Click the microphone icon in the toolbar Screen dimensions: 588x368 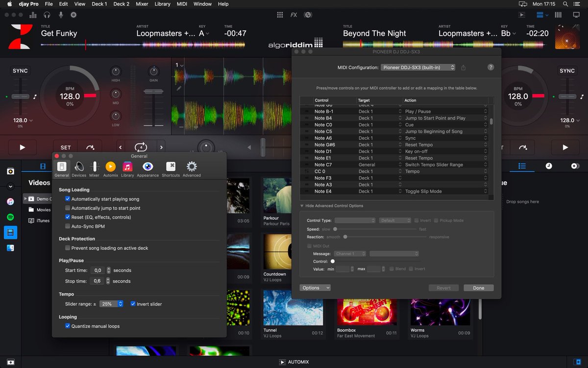[61, 15]
